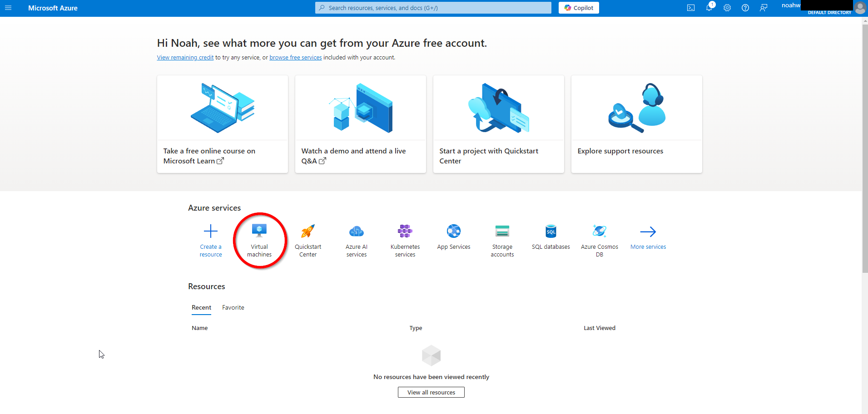
Task: Click the DEFAULT DIRECTORY account label
Action: (x=829, y=13)
